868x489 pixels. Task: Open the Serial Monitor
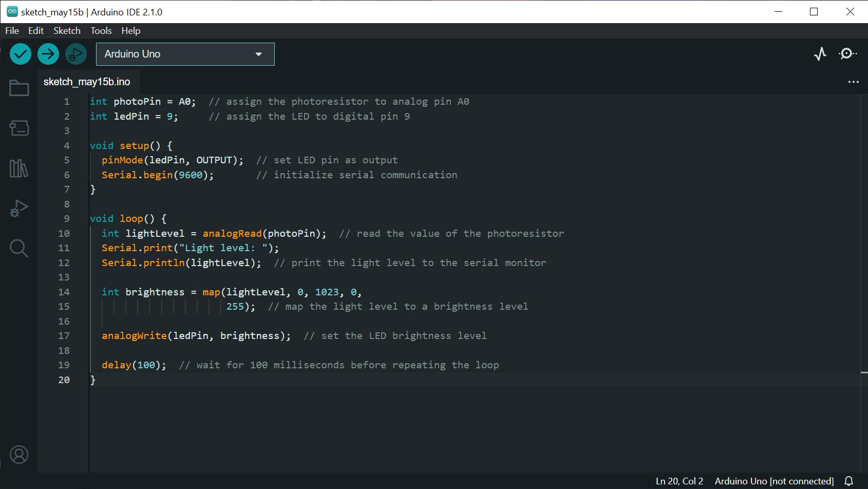pos(847,54)
